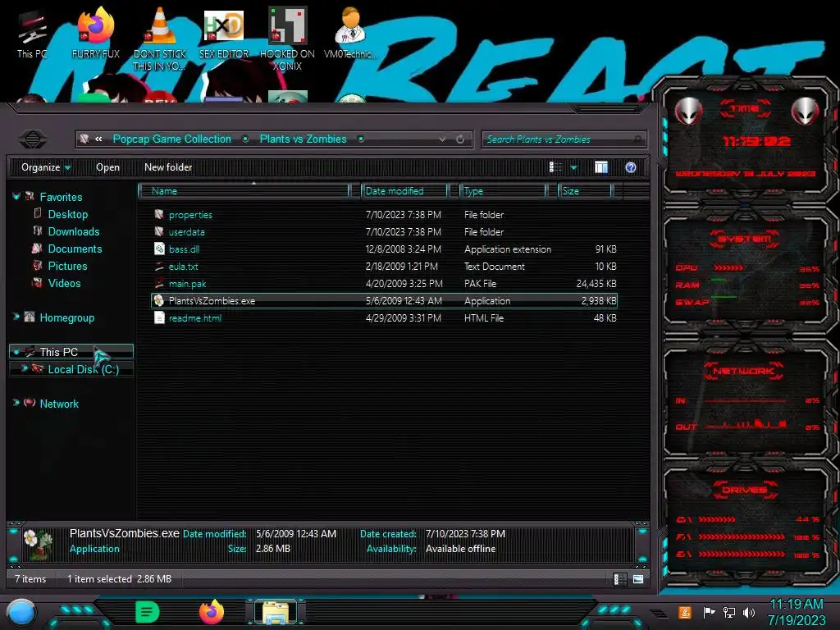Switch to details view in status bar
The image size is (840, 630).
620,579
